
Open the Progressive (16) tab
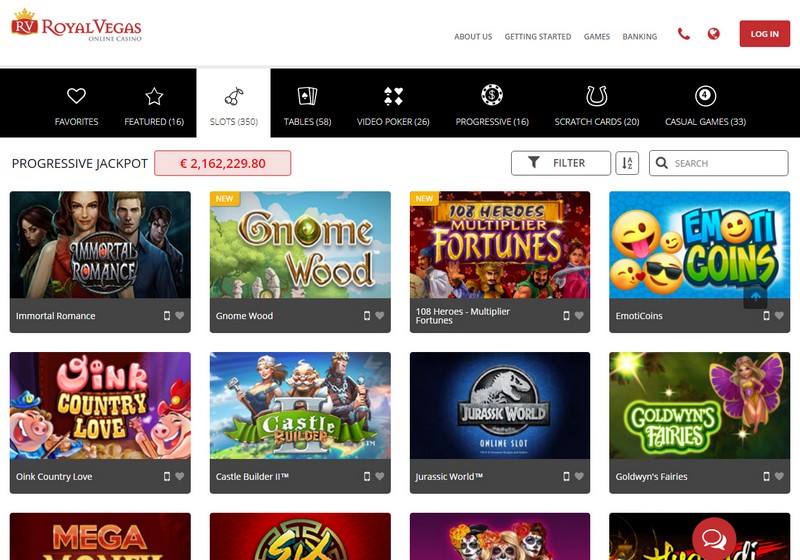tap(492, 106)
